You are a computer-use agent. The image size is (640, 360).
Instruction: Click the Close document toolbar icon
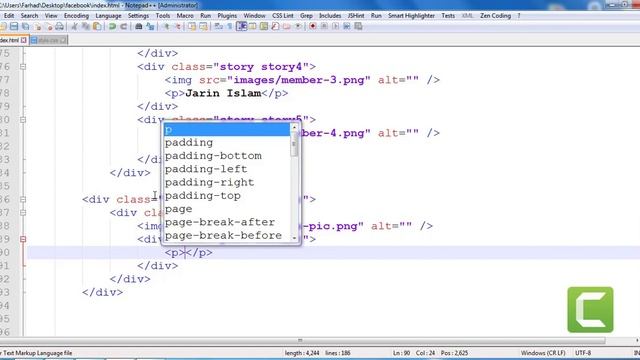(x=38, y=27)
